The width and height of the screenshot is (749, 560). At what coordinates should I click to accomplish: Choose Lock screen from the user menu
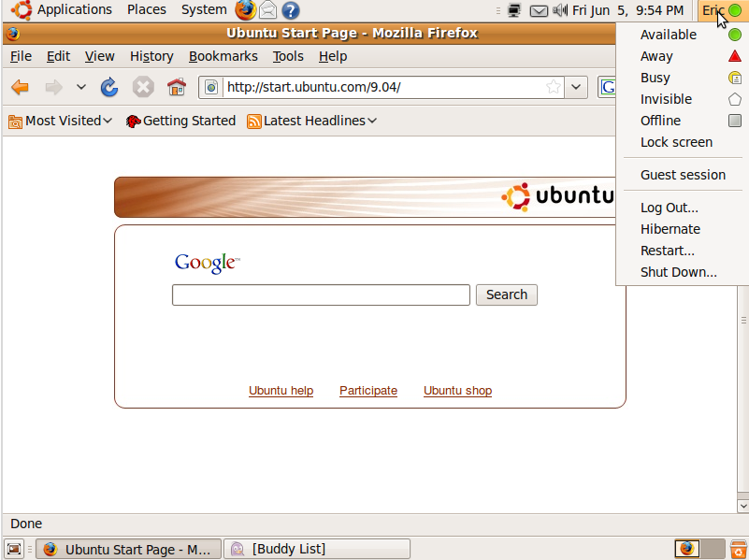tap(682, 142)
